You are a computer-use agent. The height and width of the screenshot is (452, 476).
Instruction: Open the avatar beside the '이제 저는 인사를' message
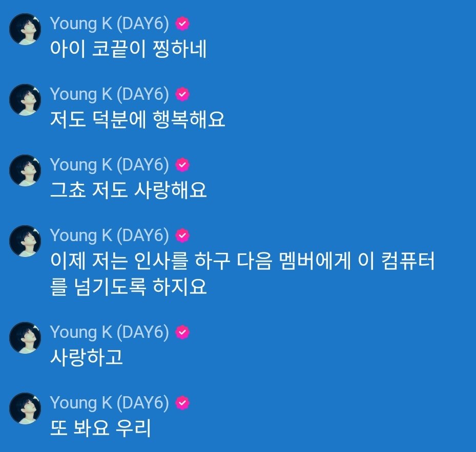(x=25, y=241)
